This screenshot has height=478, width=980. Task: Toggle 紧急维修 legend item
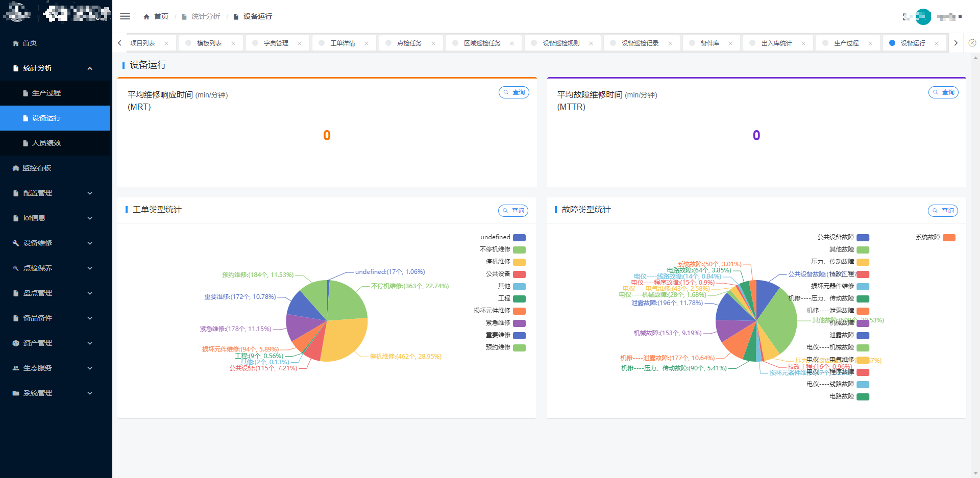coord(505,323)
